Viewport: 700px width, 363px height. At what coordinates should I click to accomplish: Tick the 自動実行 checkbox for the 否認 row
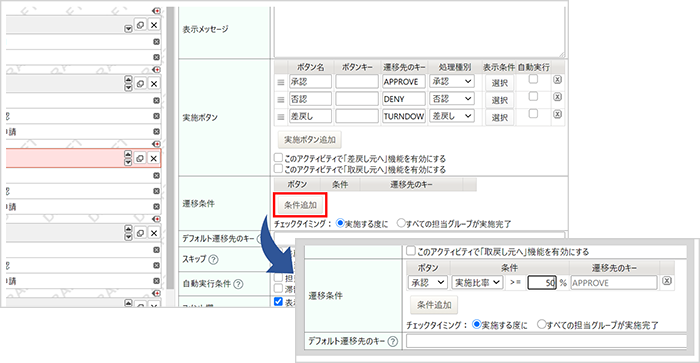click(533, 96)
